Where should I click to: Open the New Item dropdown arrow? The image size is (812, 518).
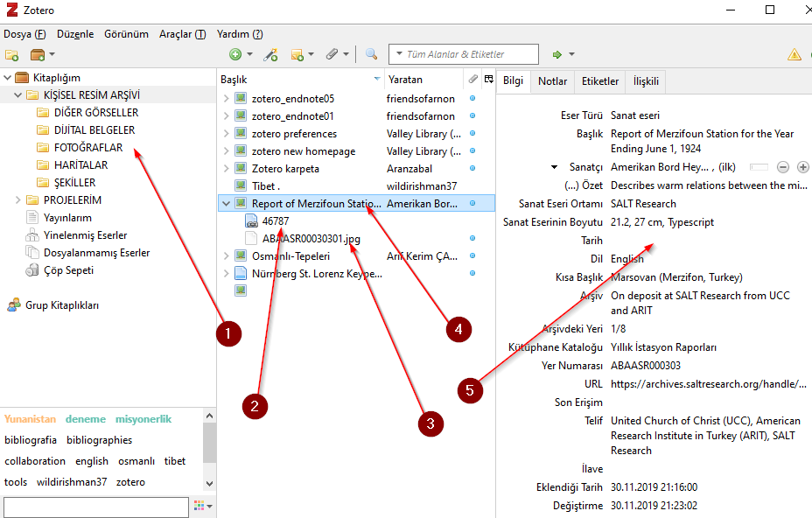(249, 54)
